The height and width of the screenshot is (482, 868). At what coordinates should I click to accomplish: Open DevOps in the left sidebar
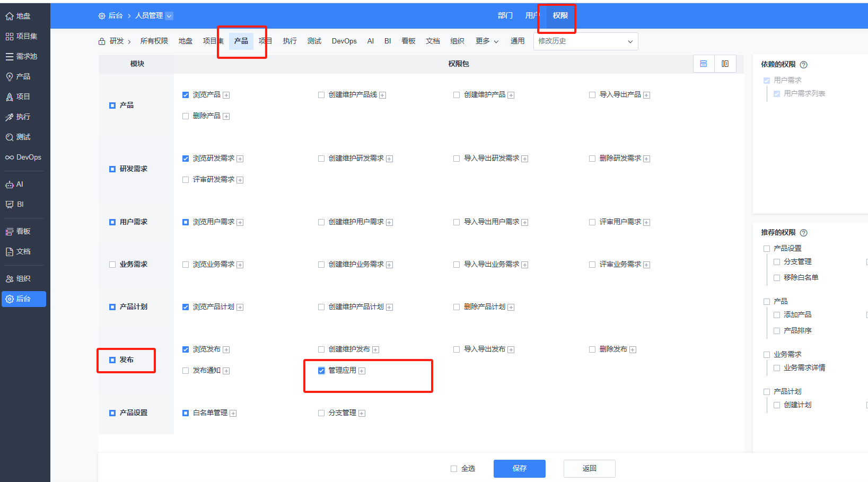tap(24, 157)
